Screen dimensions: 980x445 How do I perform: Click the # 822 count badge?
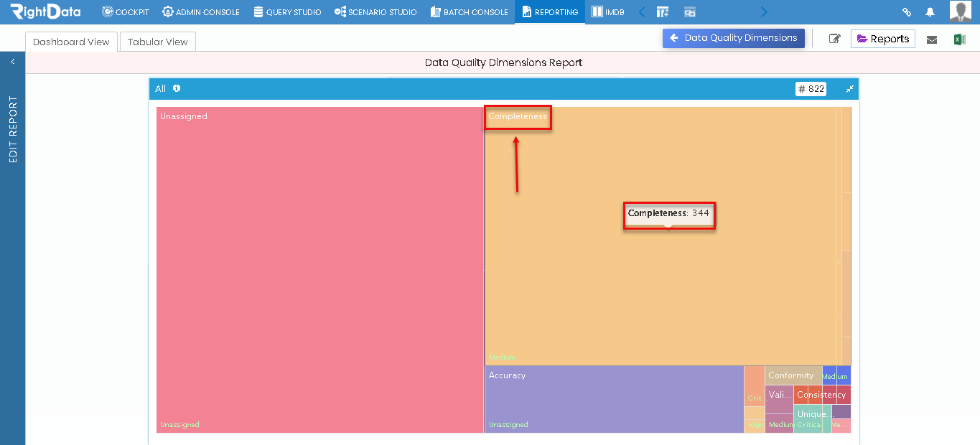[x=811, y=88]
